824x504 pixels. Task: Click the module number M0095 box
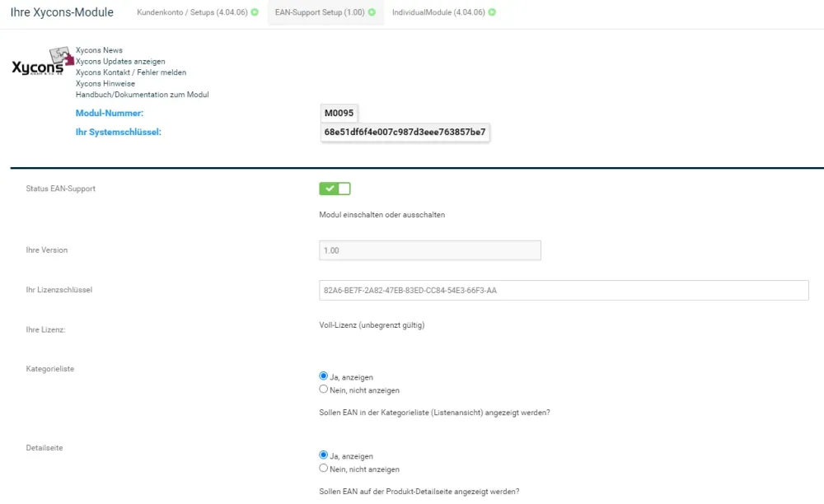click(339, 113)
